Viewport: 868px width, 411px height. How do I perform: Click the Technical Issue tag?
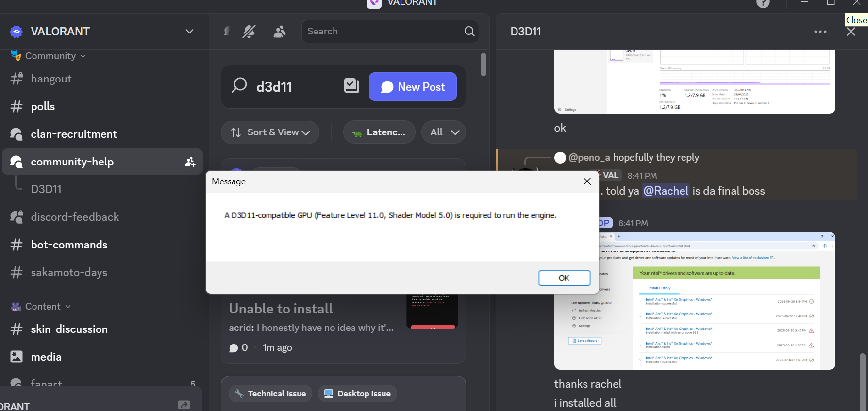pyautogui.click(x=270, y=394)
